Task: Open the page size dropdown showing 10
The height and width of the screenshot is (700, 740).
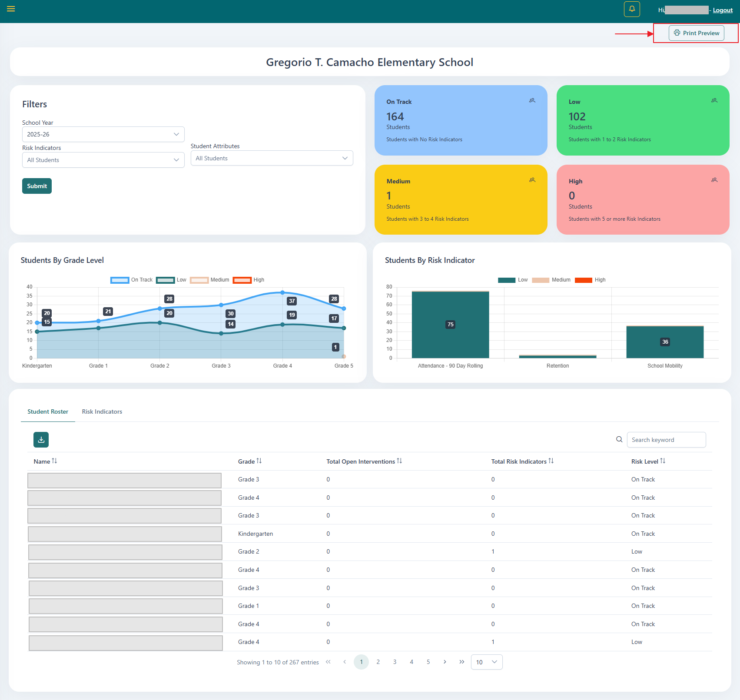Action: coord(486,662)
